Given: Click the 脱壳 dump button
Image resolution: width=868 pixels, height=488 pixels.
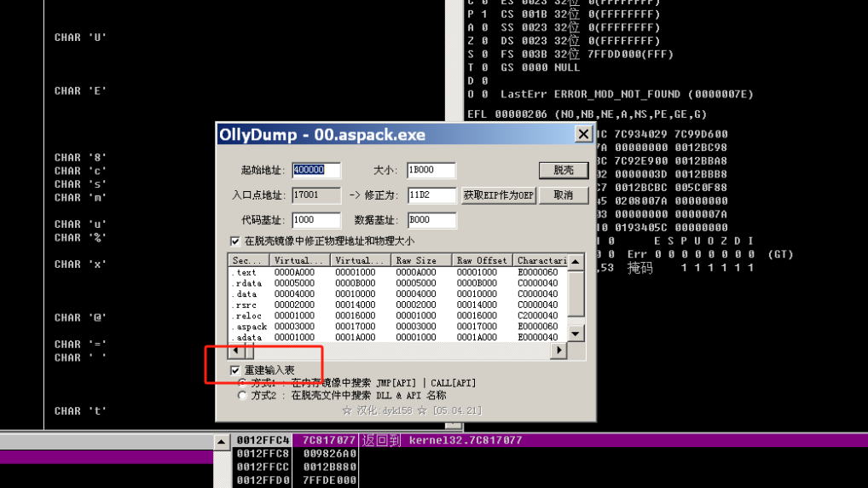Looking at the screenshot, I should click(564, 170).
